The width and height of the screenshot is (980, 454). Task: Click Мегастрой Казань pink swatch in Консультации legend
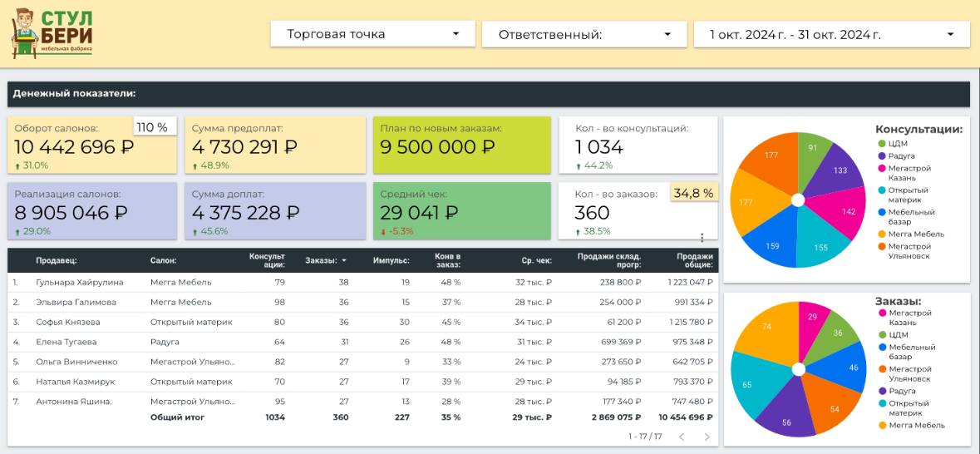881,168
